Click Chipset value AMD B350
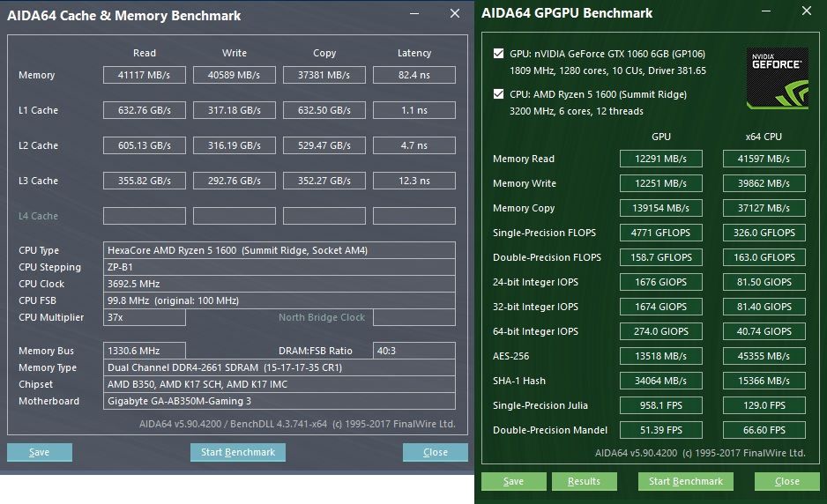This screenshot has width=827, height=504. 279,384
